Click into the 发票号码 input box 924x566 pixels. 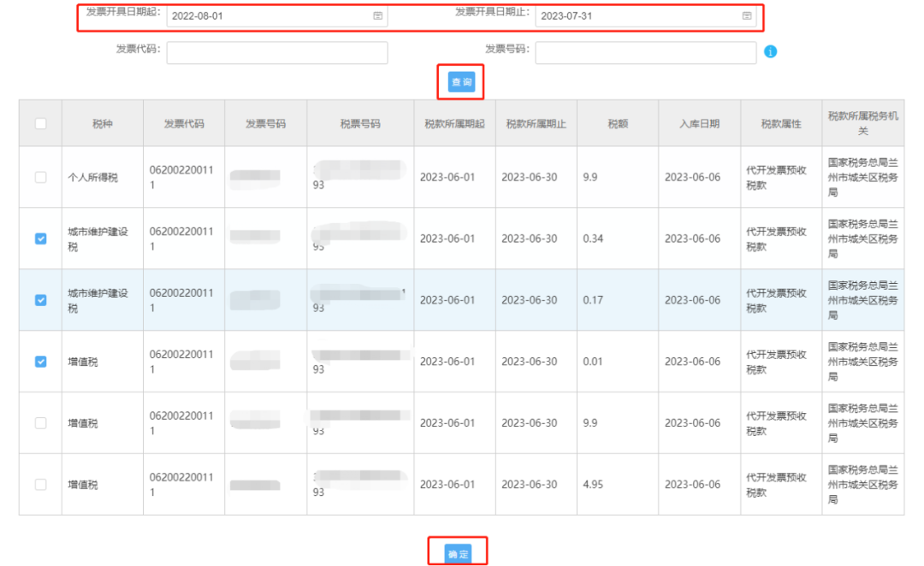pos(646,52)
